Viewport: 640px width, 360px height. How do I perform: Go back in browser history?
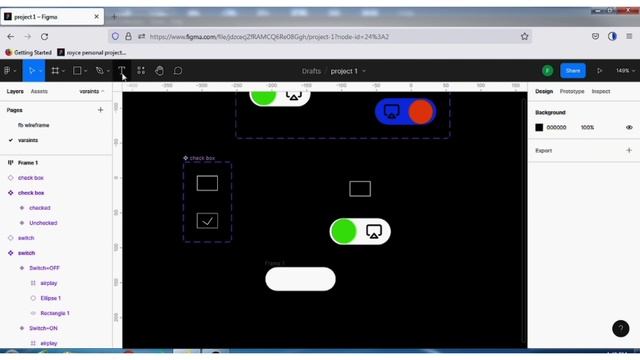[11, 36]
